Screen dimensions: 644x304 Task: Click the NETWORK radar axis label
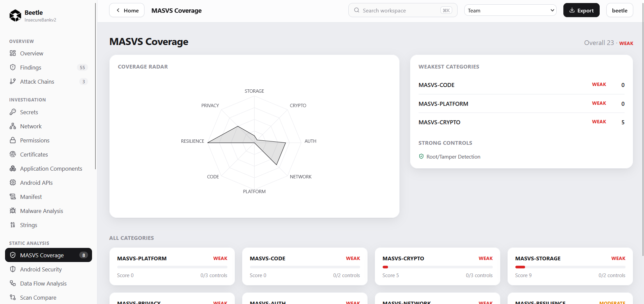pos(301,177)
